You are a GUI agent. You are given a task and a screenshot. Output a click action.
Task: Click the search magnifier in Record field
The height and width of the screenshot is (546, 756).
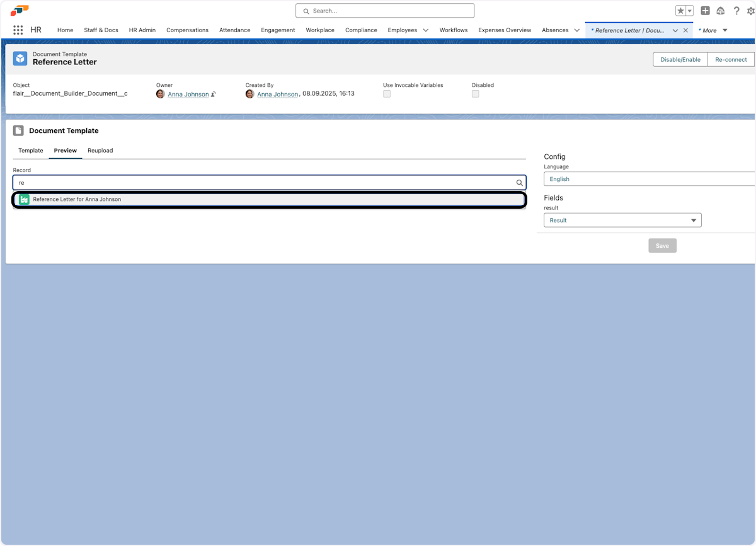click(520, 183)
